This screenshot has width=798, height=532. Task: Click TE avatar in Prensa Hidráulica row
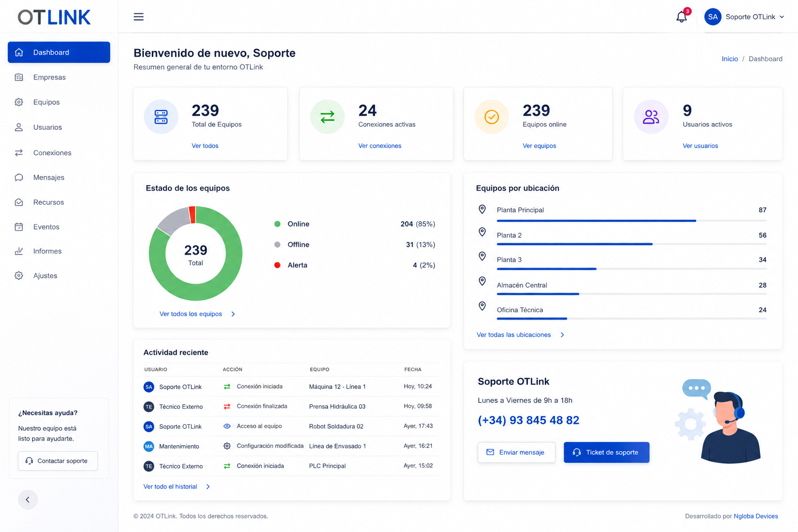coord(149,407)
